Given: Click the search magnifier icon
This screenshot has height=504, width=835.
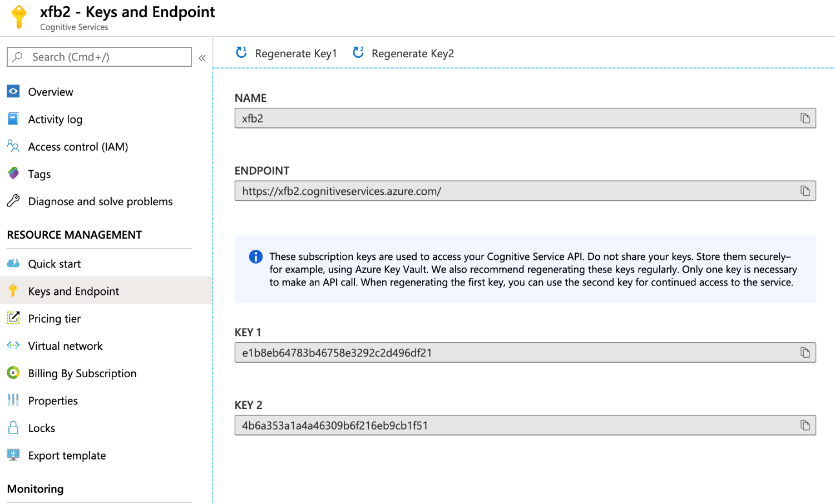Looking at the screenshot, I should tap(18, 57).
